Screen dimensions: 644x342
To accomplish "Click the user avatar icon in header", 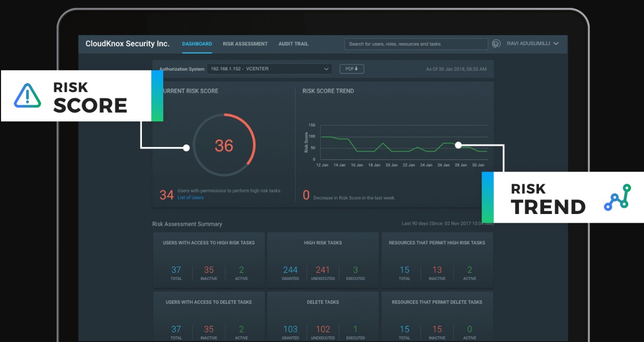I will coord(496,44).
